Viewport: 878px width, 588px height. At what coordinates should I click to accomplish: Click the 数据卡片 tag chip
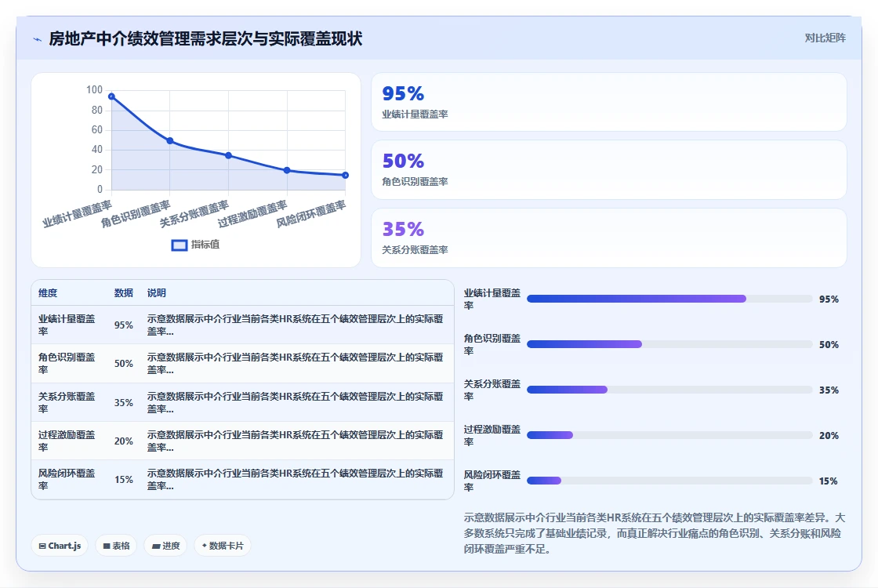[x=223, y=546]
